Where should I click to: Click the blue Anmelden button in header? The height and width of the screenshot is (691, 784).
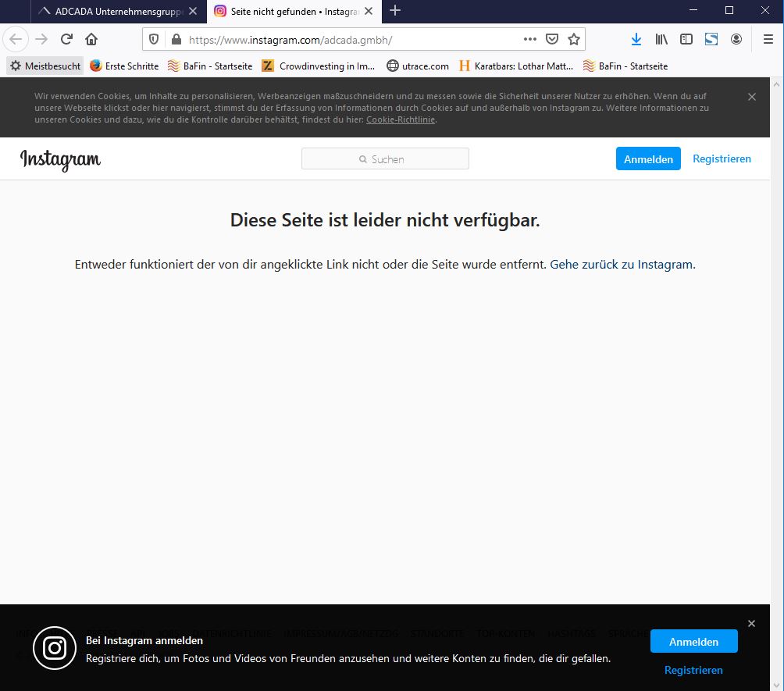[648, 159]
